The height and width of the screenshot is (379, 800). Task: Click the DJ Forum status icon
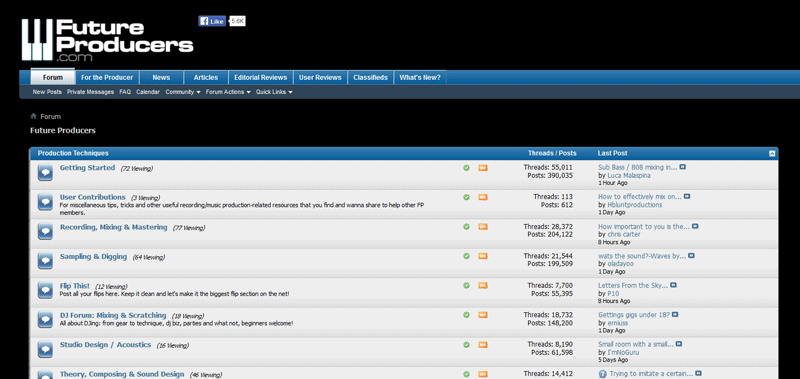point(45,320)
